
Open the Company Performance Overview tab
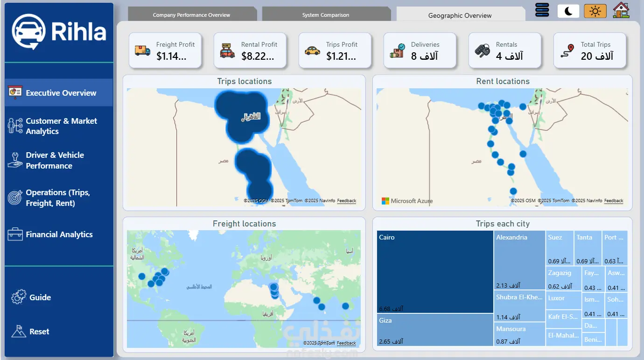(191, 15)
